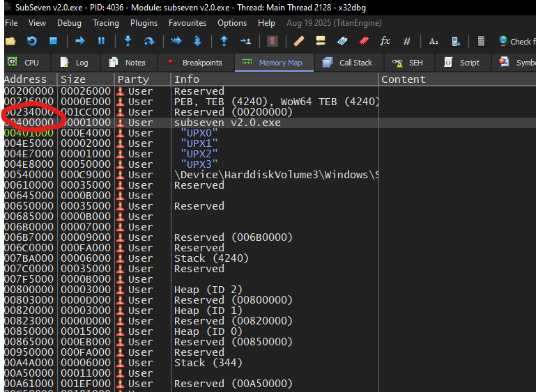
Task: Click the fx functions icon
Action: pos(385,41)
